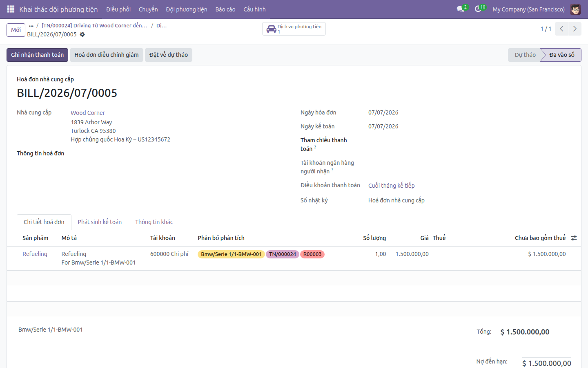588x368 pixels.
Task: Open Báo cáo menu
Action: tap(225, 9)
